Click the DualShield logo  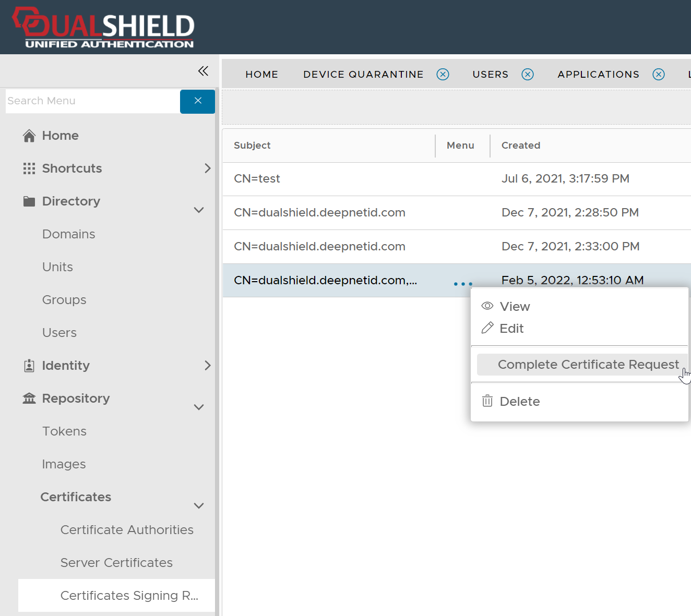pos(104,28)
